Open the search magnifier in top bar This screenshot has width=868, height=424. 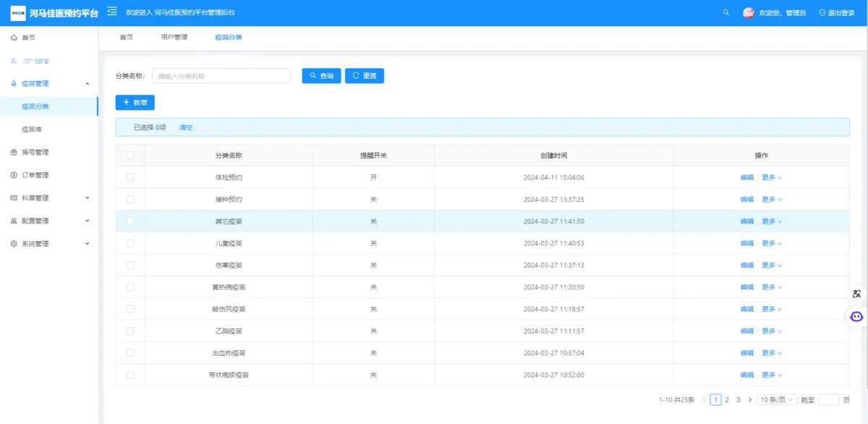(726, 12)
